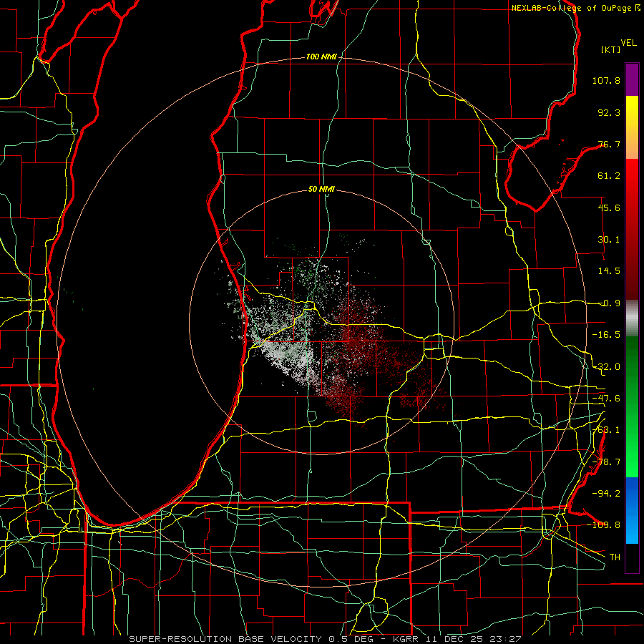The width and height of the screenshot is (644, 644).
Task: Click the 76.7 legend value
Action: pyautogui.click(x=609, y=144)
